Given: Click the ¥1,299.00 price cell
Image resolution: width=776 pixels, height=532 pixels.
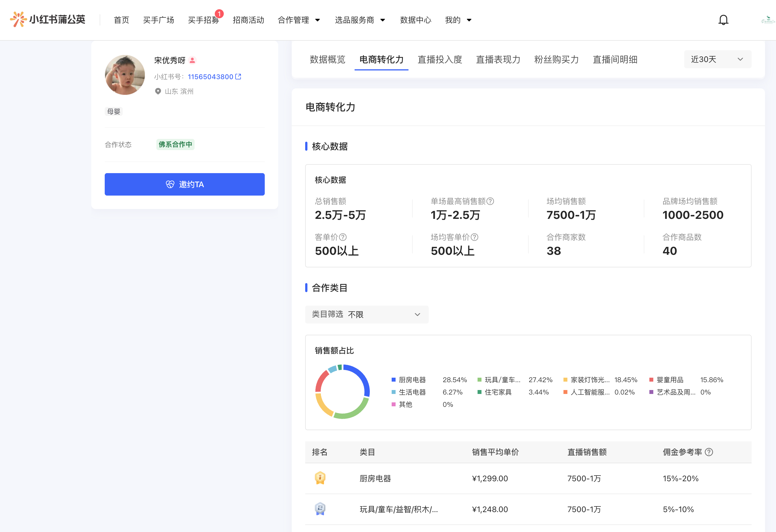Looking at the screenshot, I should click(x=490, y=478).
